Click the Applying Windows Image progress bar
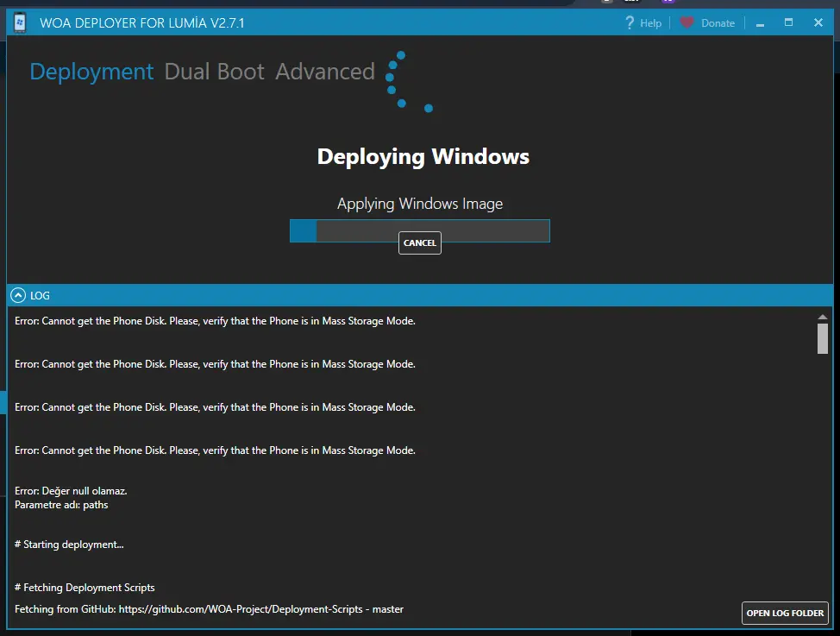The width and height of the screenshot is (840, 636). tap(419, 230)
